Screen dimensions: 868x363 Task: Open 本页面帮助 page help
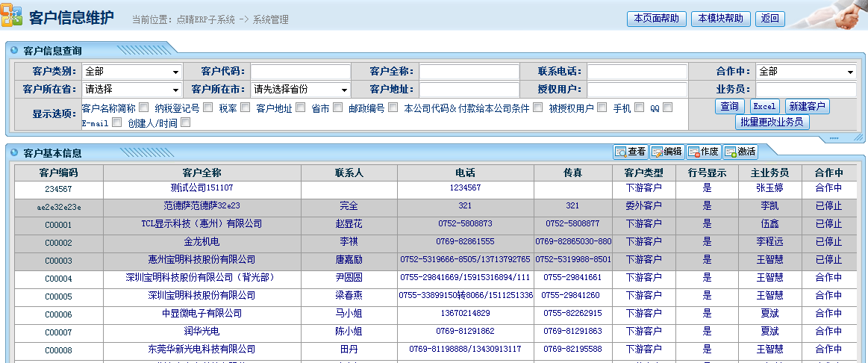657,19
